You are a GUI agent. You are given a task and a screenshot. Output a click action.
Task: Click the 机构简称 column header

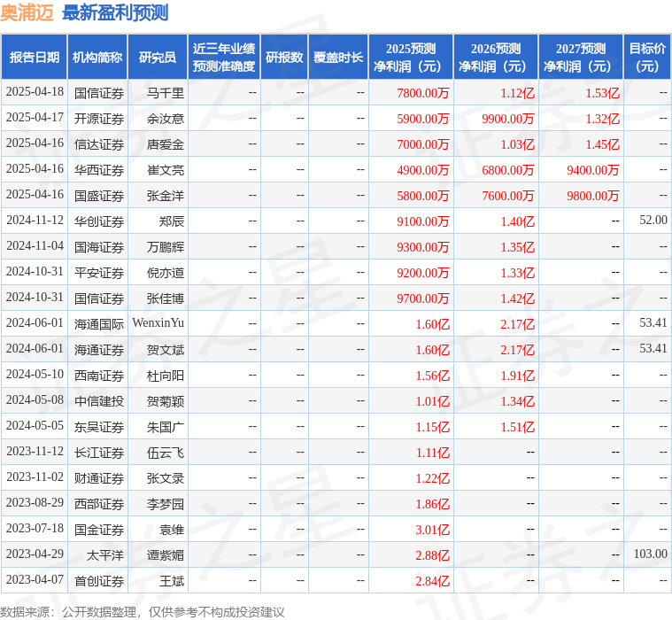[97, 57]
